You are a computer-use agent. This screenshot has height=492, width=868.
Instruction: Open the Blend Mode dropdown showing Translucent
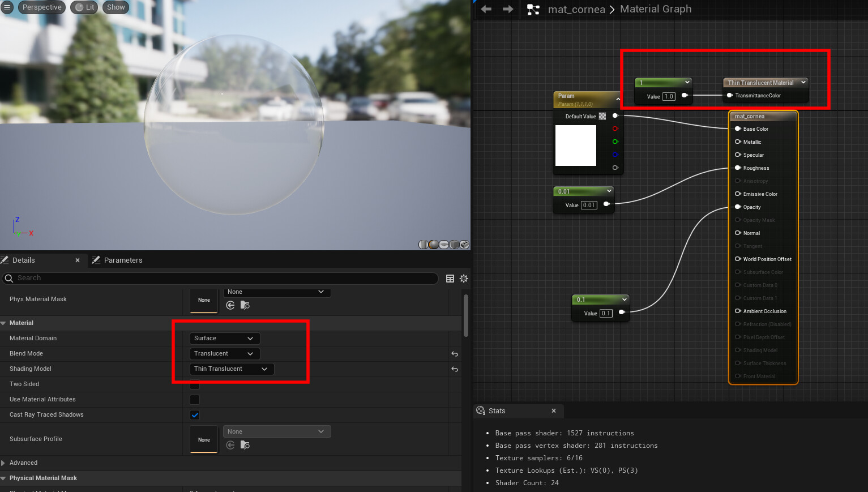click(224, 353)
